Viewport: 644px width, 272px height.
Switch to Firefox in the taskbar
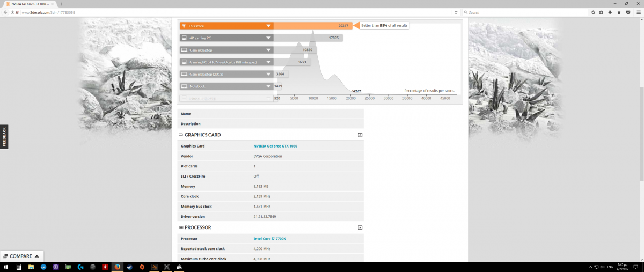[118, 267]
